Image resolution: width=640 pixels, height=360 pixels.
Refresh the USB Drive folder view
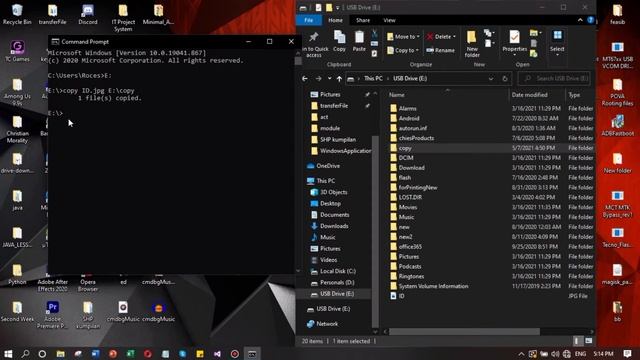[505, 78]
